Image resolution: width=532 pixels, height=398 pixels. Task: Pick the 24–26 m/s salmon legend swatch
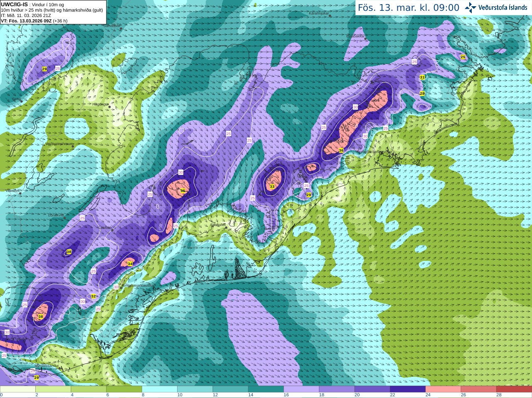[443, 389]
